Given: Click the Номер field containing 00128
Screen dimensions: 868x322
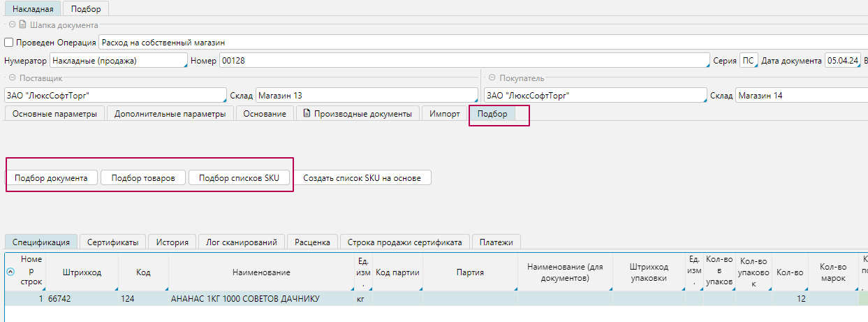Looking at the screenshot, I should click(464, 61).
